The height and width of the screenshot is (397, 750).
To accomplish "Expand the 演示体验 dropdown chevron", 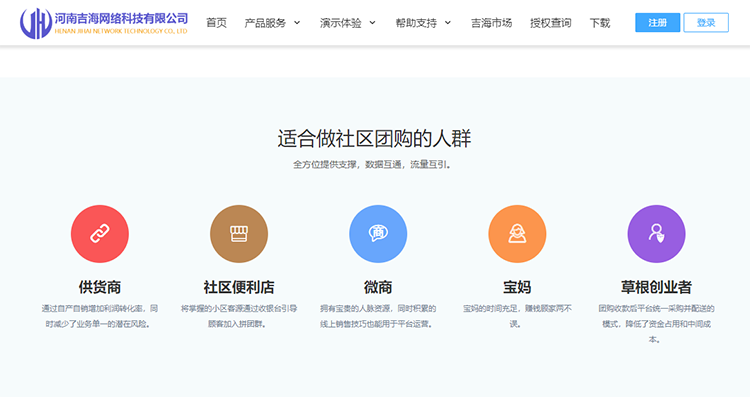I will pyautogui.click(x=373, y=22).
